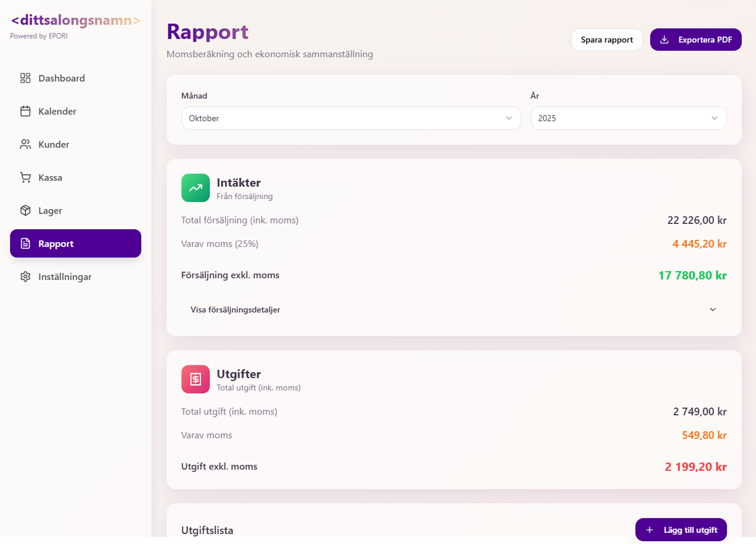The width and height of the screenshot is (756, 544).
Task: Click the green Intäkter trend icon
Action: coord(196,188)
